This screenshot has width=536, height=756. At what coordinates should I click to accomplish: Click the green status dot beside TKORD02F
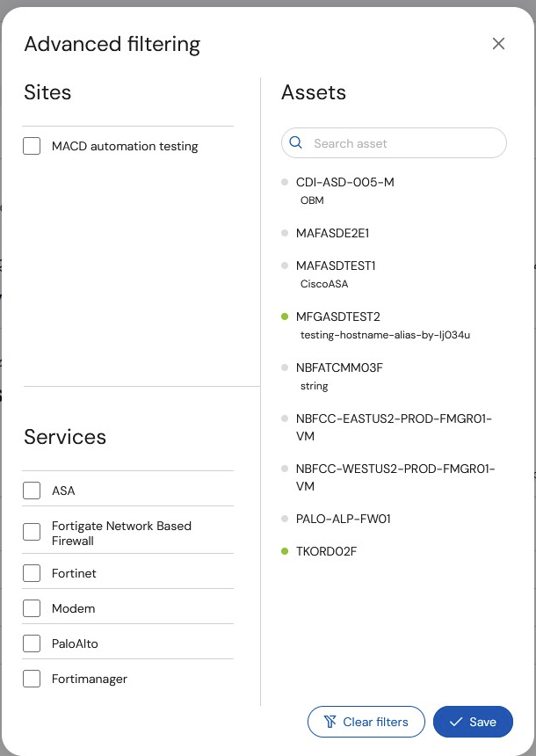(285, 550)
